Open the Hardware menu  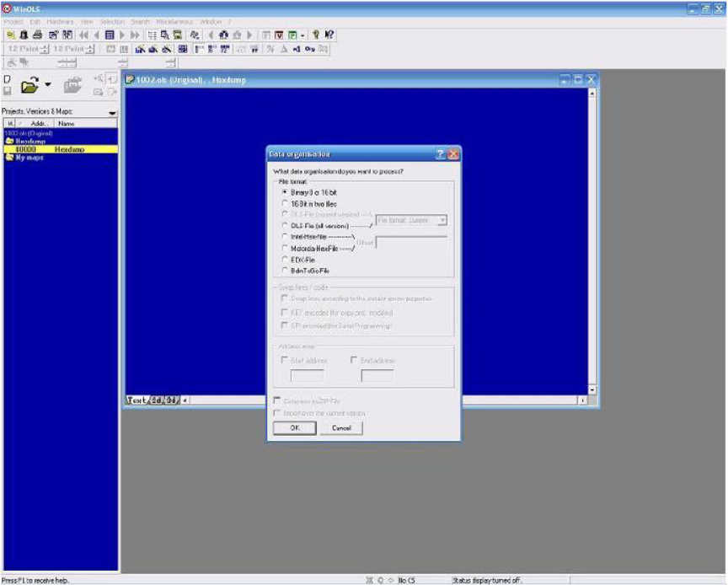point(60,22)
